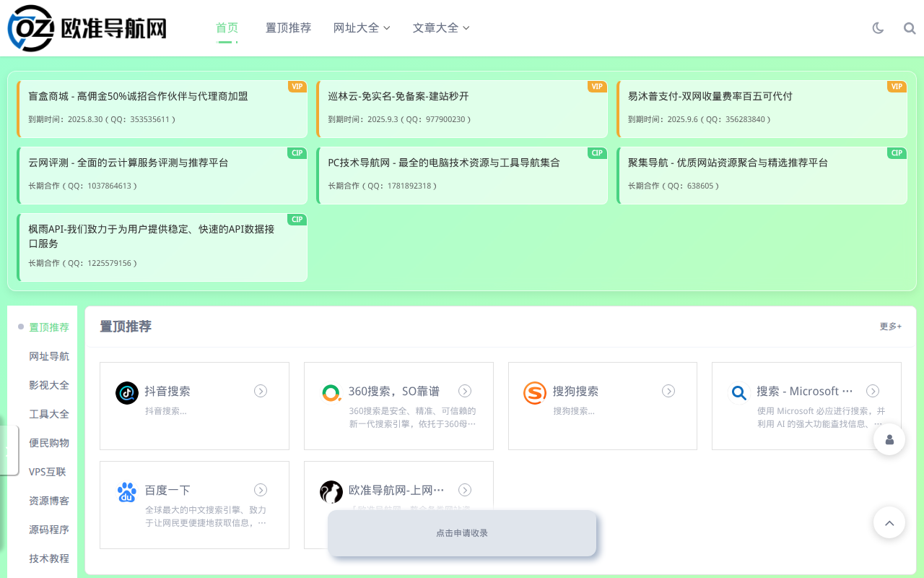Image resolution: width=924 pixels, height=578 pixels.
Task: Click the arrow icon on the 百度一下 card
Action: pyautogui.click(x=261, y=490)
